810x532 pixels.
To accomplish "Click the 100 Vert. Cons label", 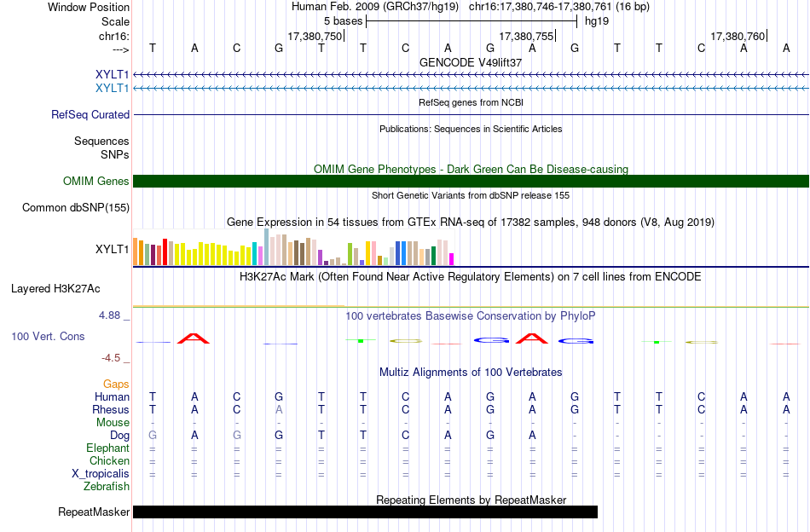I will coord(48,336).
